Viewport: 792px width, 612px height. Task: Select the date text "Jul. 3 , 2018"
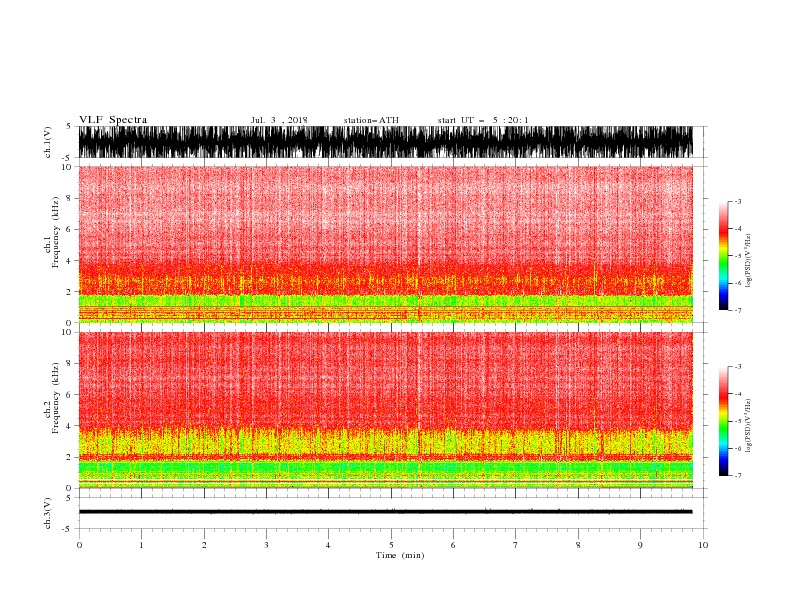tap(279, 120)
